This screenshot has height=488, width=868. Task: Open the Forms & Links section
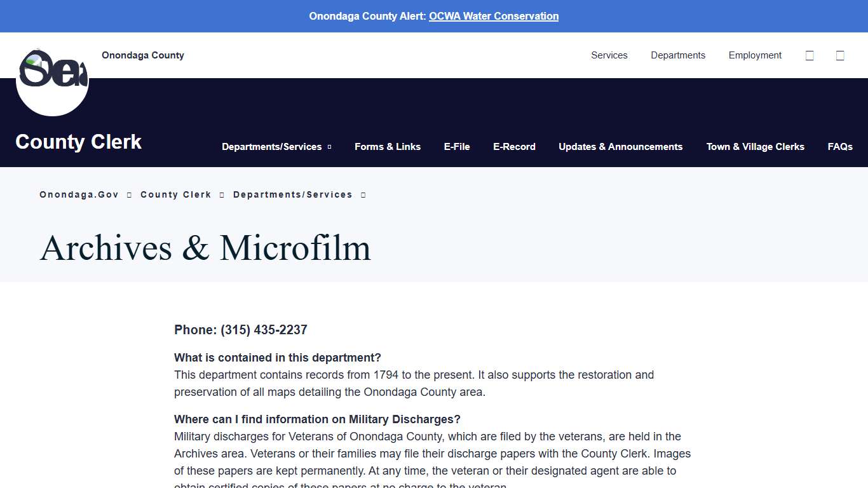pyautogui.click(x=388, y=147)
